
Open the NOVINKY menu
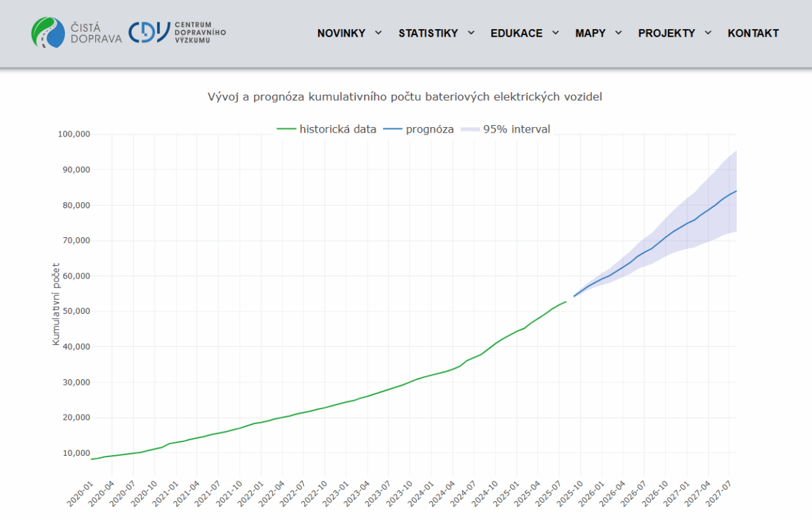341,33
